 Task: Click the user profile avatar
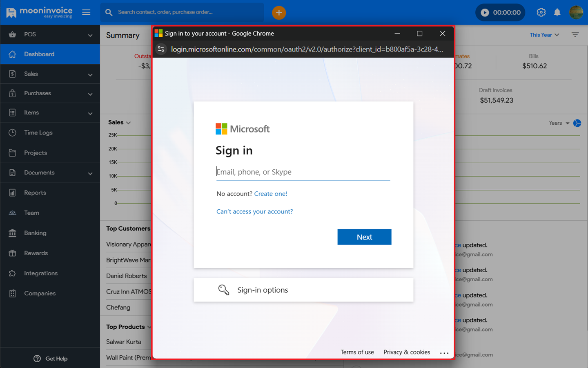[576, 13]
